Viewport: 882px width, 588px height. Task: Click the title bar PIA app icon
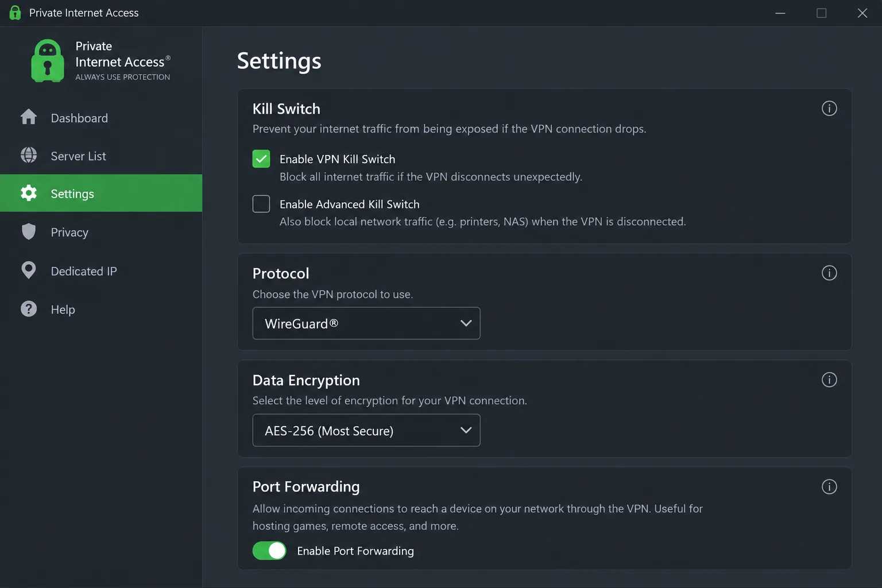[x=16, y=13]
